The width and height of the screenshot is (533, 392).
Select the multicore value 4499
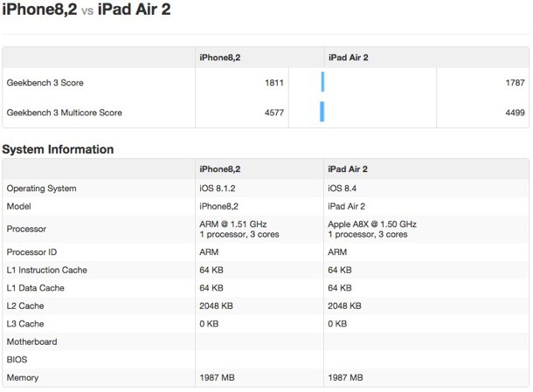(515, 113)
